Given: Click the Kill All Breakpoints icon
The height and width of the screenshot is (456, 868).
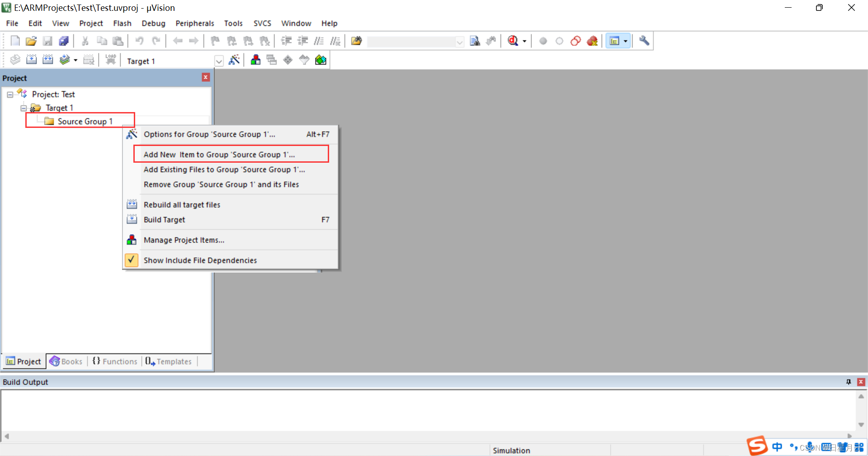Looking at the screenshot, I should coord(592,41).
